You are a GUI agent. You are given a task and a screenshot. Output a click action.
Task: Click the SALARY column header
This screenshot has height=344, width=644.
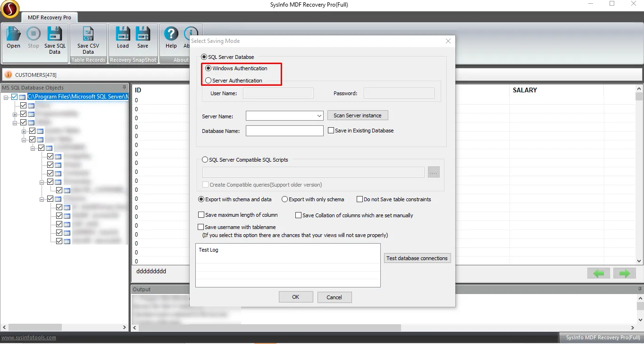coord(525,90)
